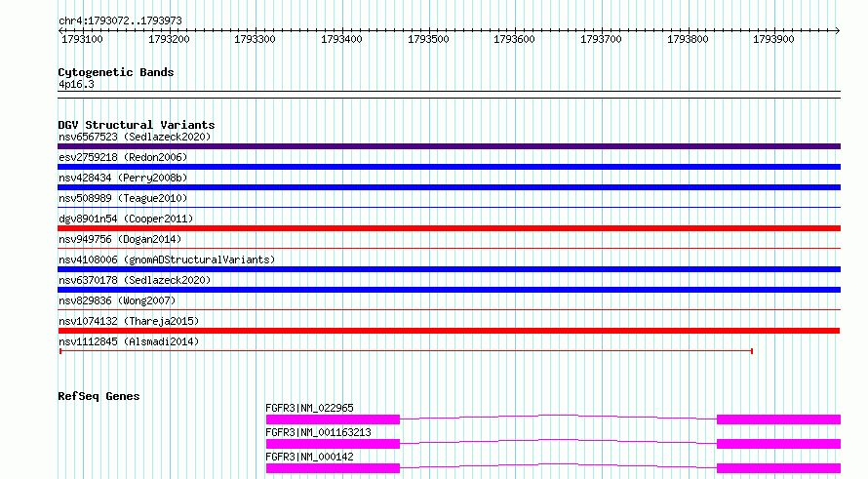Click ruler position 1793300
Image resolution: width=868 pixels, height=479 pixels.
255,39
